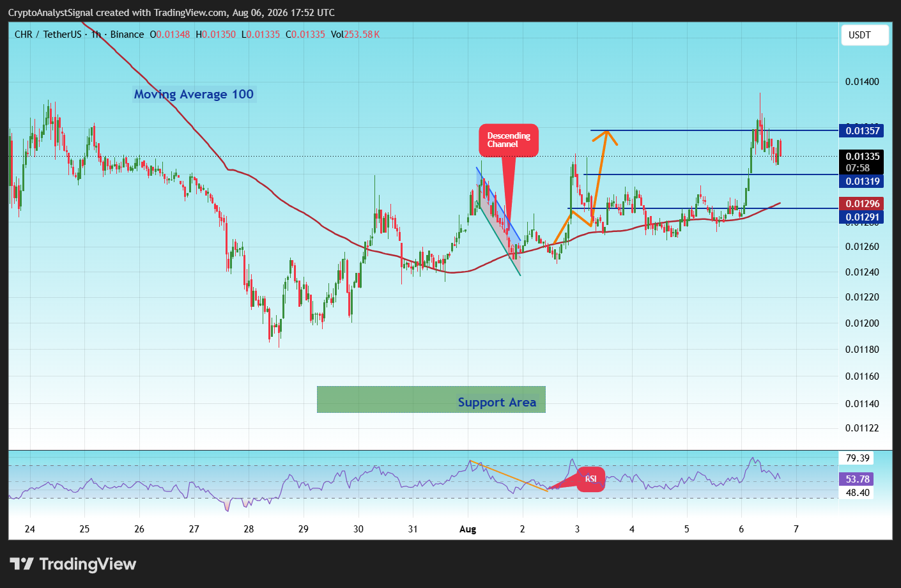The width and height of the screenshot is (901, 588).
Task: Select the Close value C0.01335
Action: coord(305,35)
